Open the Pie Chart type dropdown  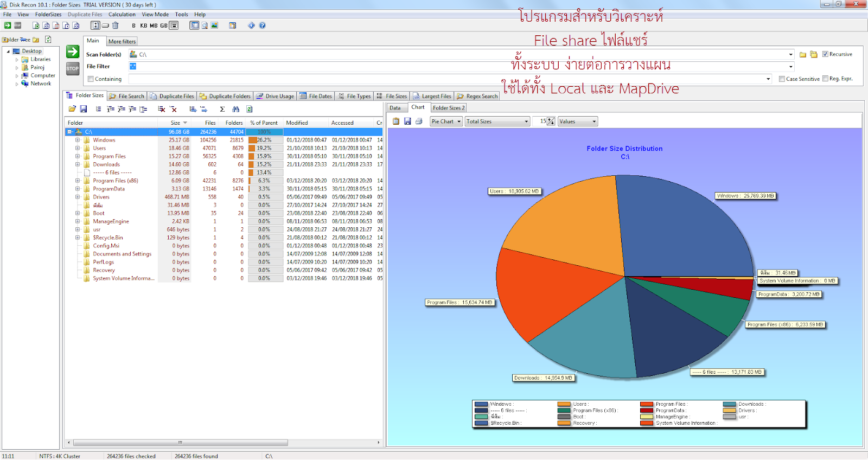pyautogui.click(x=446, y=122)
